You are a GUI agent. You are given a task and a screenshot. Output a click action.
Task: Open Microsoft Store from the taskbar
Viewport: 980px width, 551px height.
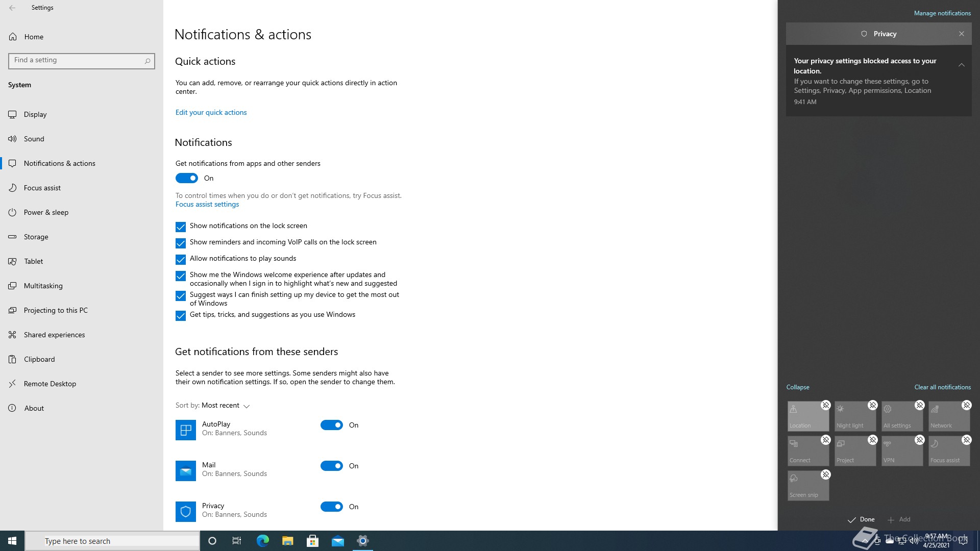point(313,541)
